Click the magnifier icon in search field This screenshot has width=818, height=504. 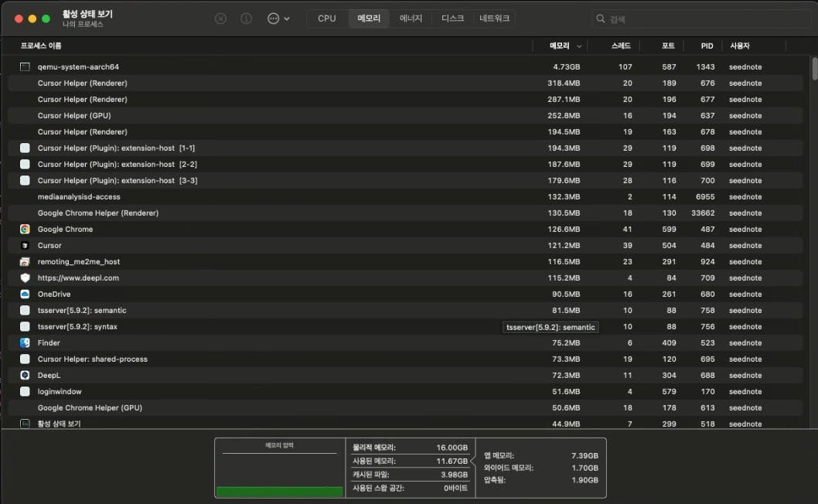click(601, 19)
